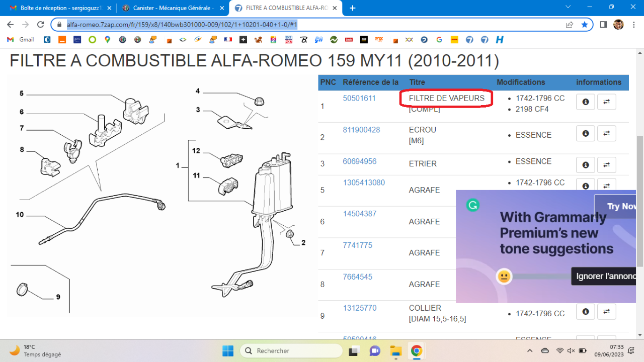Open part reference 7741775 link
The image size is (644, 362).
tap(357, 245)
